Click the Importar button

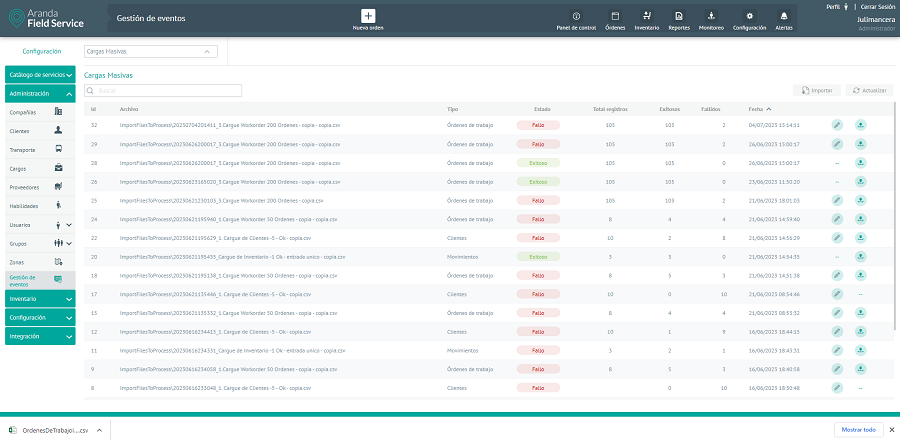[x=817, y=90]
